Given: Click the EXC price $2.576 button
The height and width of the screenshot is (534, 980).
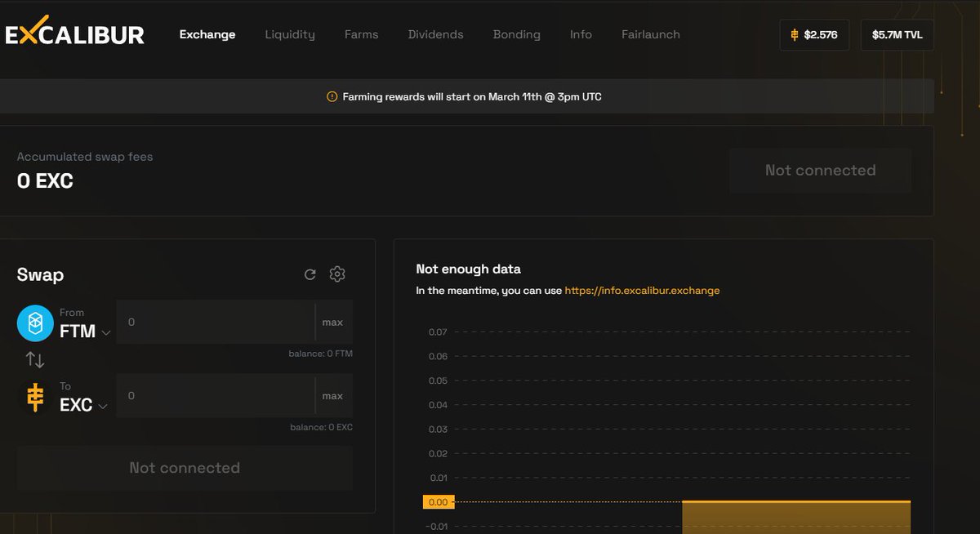Looking at the screenshot, I should 814,35.
